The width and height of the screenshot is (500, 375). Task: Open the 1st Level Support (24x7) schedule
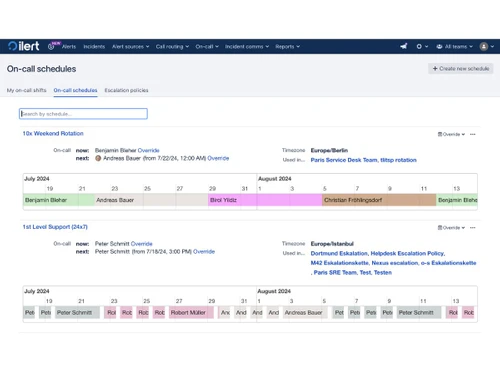click(55, 227)
